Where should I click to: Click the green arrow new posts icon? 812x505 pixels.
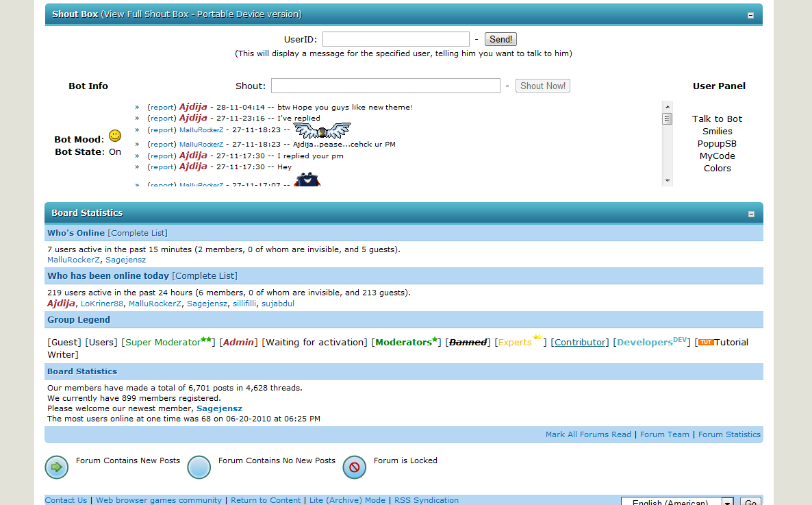click(57, 467)
